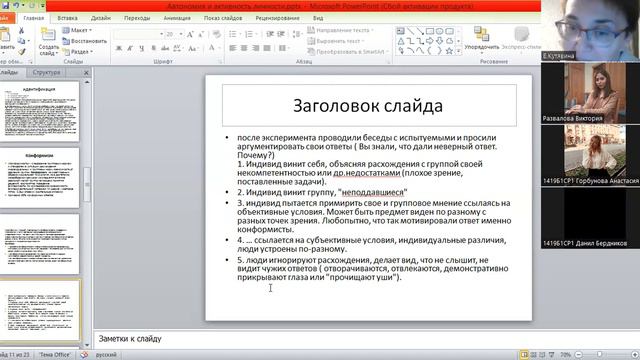This screenshot has width=640, height=360.
Task: Switch to the Дизайн tab
Action: click(x=101, y=18)
